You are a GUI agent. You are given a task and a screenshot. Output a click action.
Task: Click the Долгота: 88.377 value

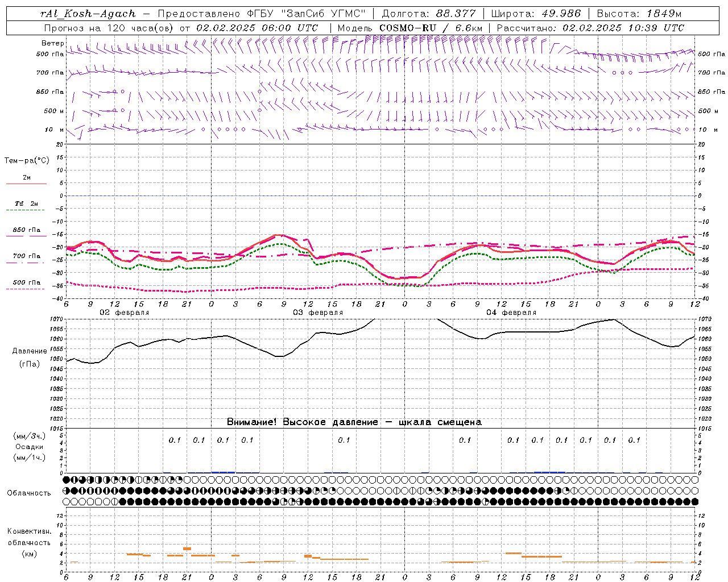(x=429, y=14)
